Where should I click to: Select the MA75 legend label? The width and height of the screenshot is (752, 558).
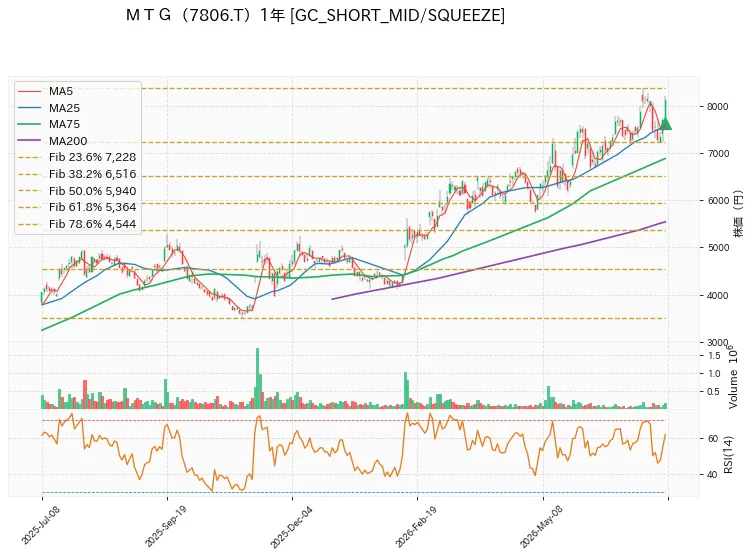pyautogui.click(x=64, y=124)
